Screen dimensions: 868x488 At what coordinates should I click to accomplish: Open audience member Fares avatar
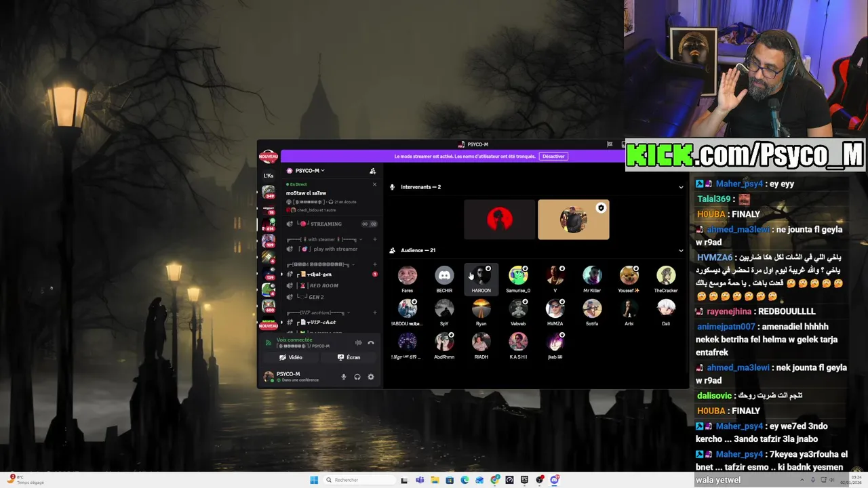(x=408, y=276)
